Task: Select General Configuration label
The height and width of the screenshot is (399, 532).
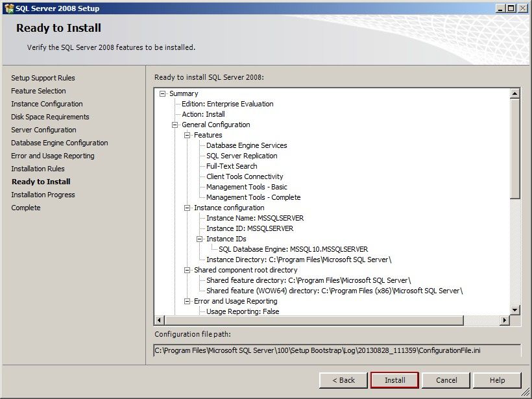Action: pos(216,125)
